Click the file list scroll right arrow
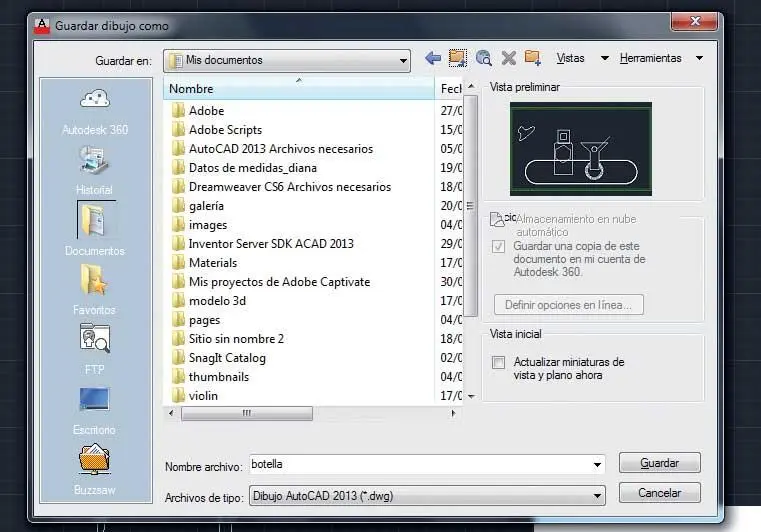 [x=453, y=414]
